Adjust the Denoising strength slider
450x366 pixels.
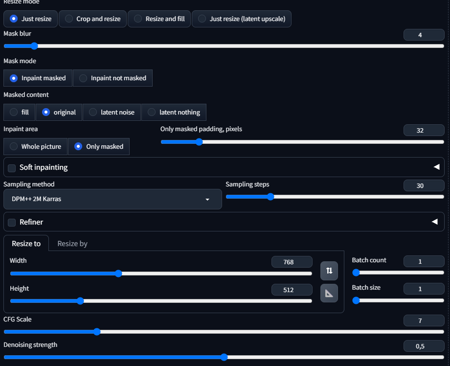tap(224, 357)
